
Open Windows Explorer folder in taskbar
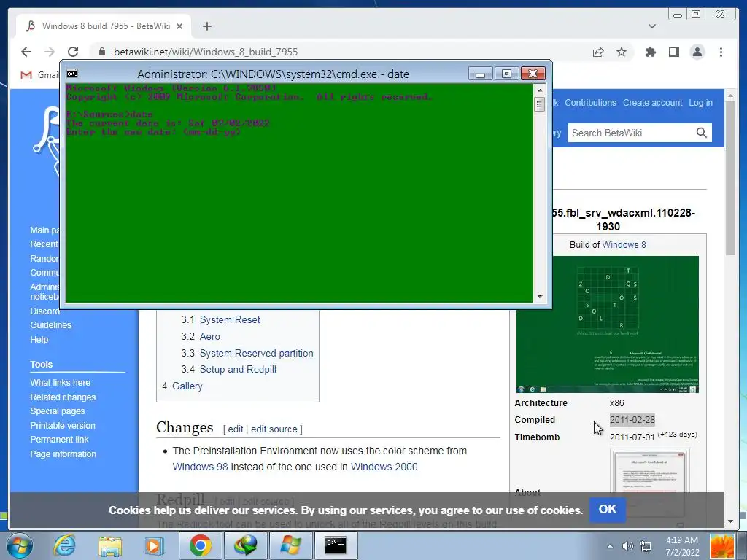pyautogui.click(x=110, y=545)
